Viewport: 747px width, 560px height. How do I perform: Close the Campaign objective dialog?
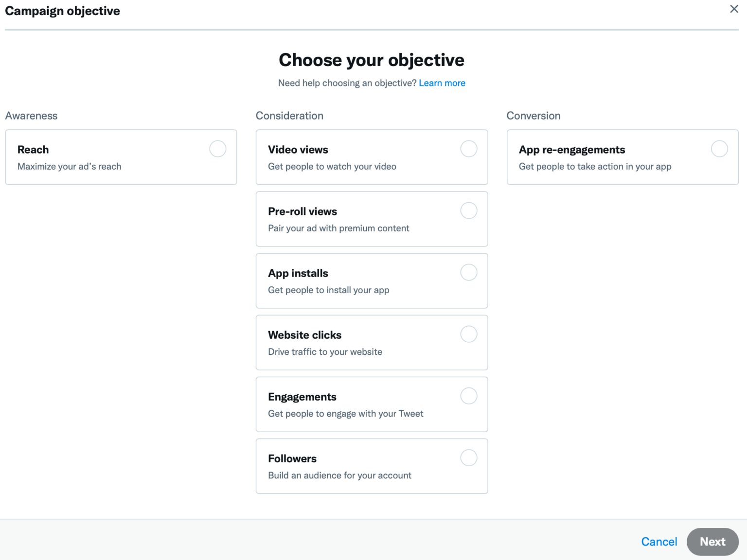734,9
